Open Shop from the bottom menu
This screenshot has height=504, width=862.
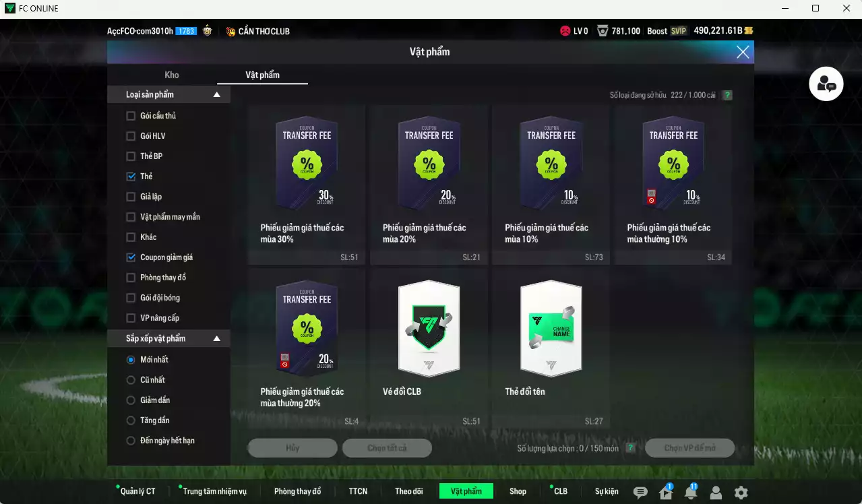tap(518, 491)
